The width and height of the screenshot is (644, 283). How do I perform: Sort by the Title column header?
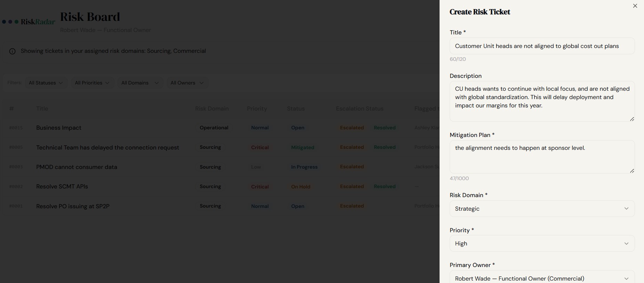coord(42,108)
